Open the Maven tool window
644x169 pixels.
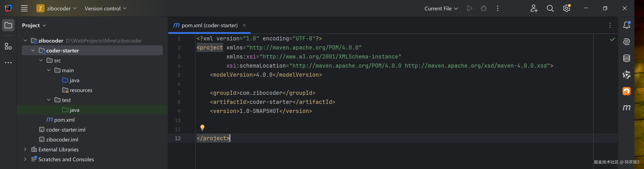tap(626, 108)
